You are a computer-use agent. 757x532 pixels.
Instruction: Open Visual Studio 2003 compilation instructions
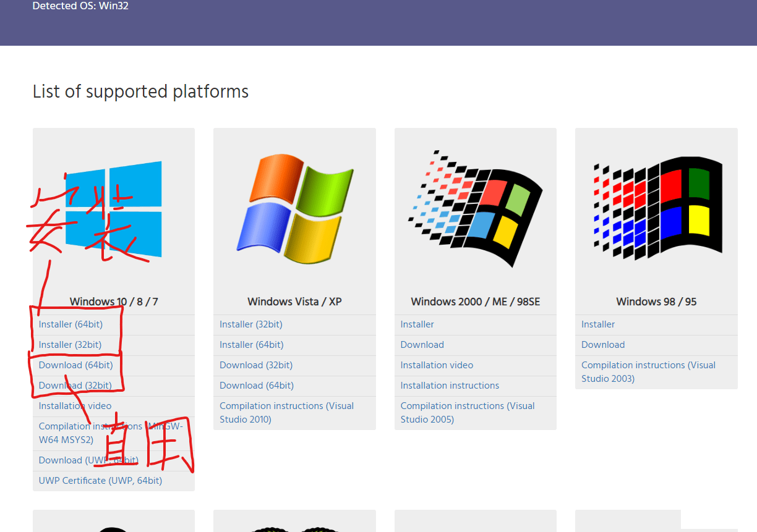[648, 372]
